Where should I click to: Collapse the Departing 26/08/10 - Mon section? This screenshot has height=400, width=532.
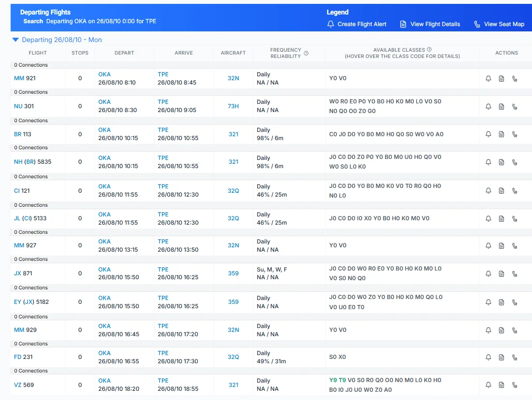tap(15, 40)
